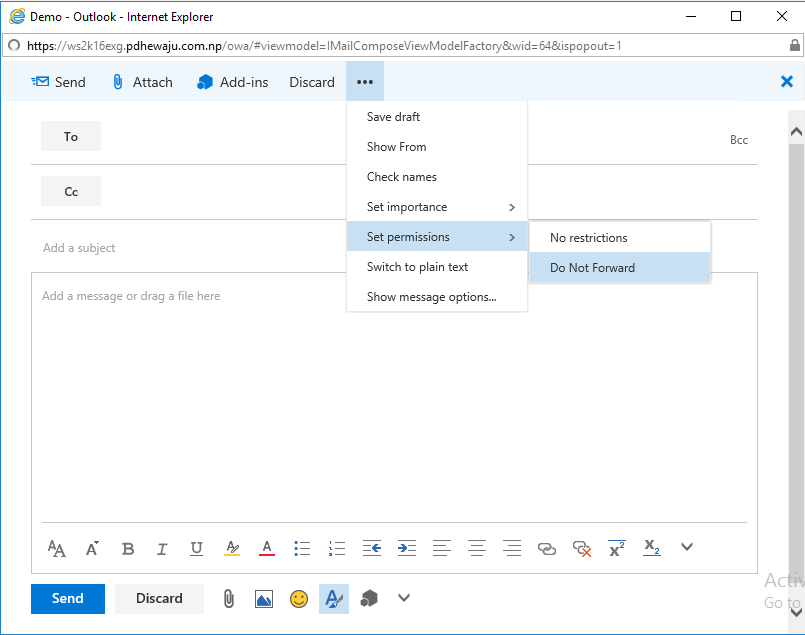The image size is (805, 635).
Task: Align text left
Action: (442, 548)
